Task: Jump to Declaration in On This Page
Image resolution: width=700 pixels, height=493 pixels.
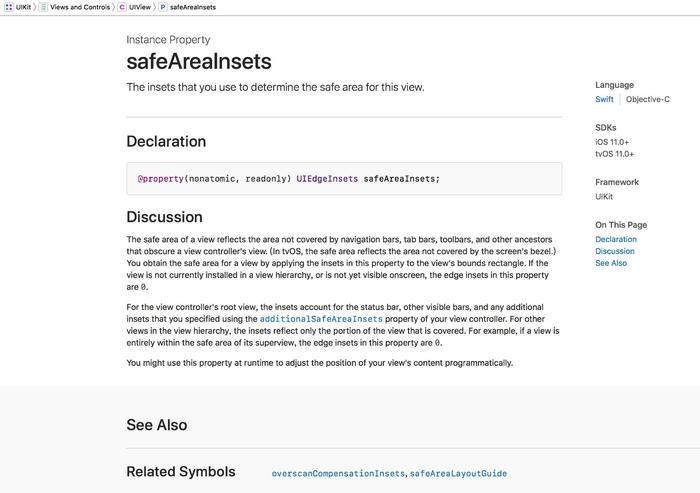Action: 615,239
